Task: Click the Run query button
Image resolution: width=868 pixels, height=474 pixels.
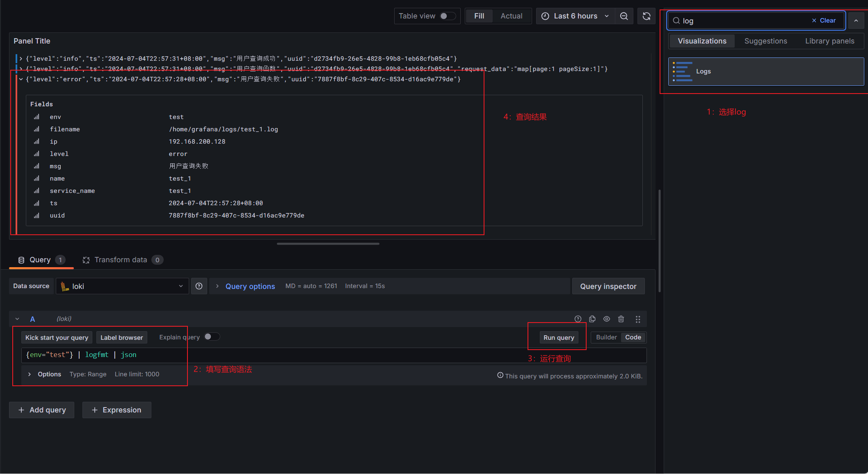Action: coord(559,337)
